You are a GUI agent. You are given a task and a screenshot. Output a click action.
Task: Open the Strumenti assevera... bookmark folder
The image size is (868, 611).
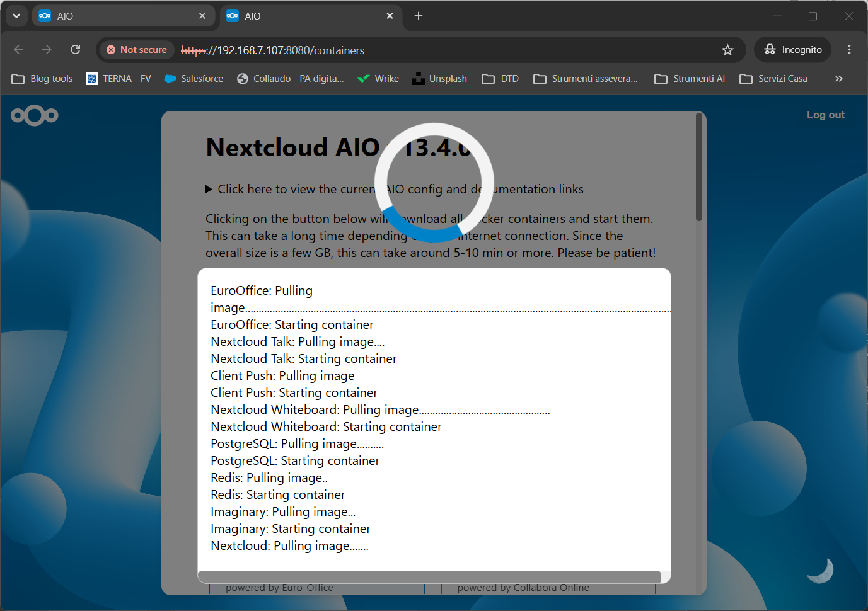pyautogui.click(x=586, y=79)
